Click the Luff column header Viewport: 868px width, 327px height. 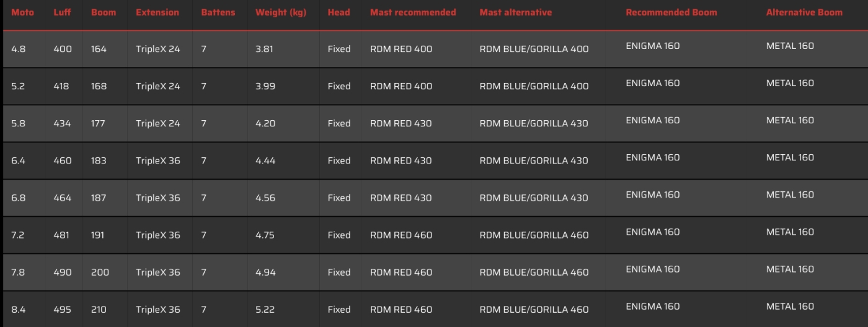coord(62,12)
